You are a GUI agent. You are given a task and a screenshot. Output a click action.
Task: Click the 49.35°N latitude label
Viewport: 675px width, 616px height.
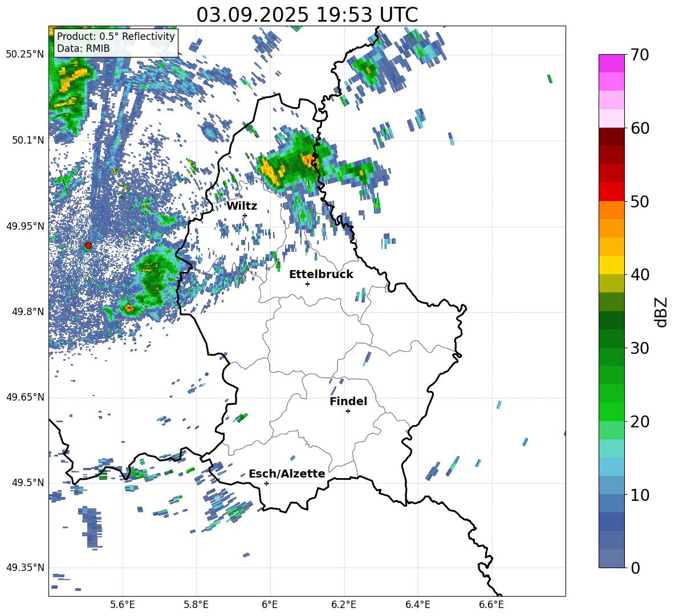coord(25,568)
